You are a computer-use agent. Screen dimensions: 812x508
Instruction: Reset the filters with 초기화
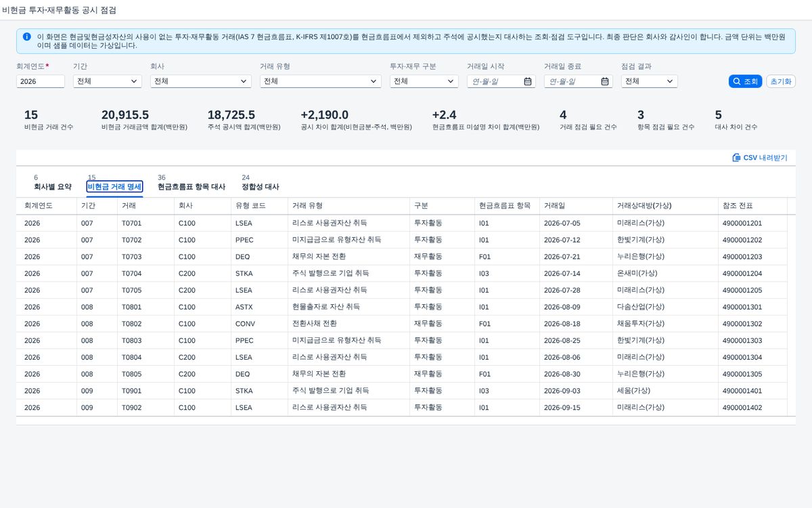coord(781,81)
